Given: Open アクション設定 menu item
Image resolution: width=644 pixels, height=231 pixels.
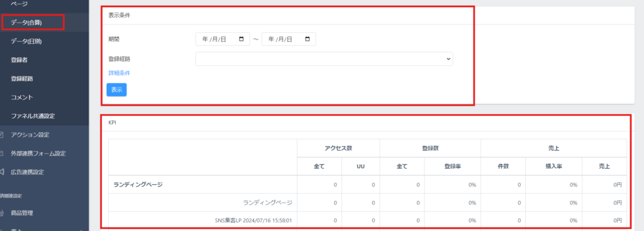Looking at the screenshot, I should [30, 135].
